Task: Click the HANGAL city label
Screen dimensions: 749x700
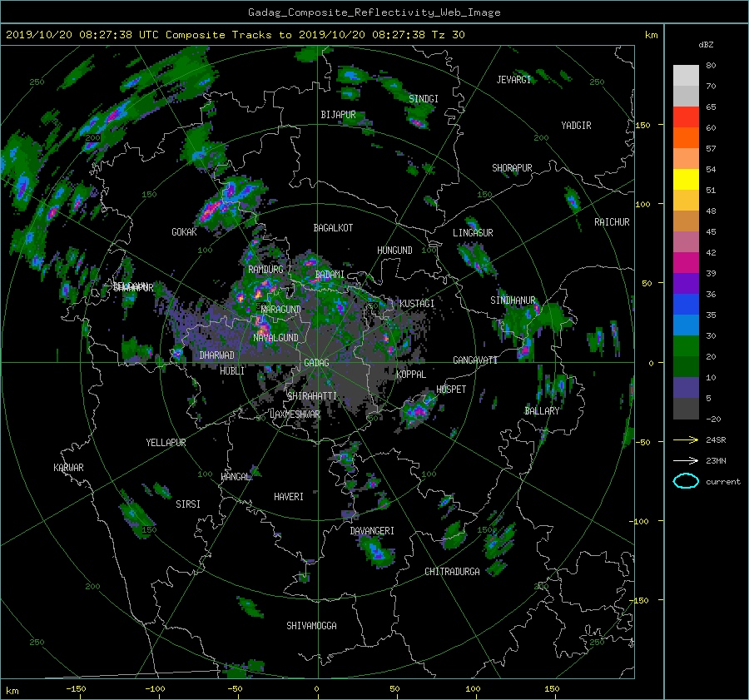Action: pyautogui.click(x=236, y=477)
